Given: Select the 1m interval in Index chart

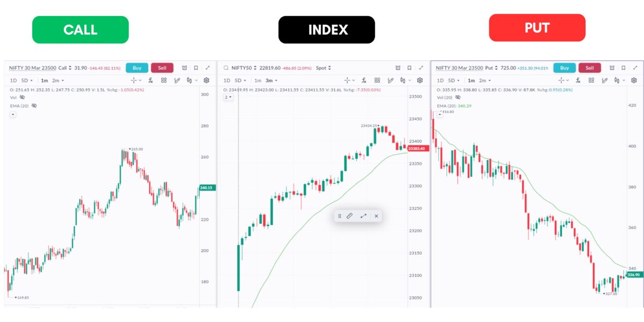Looking at the screenshot, I should (x=258, y=80).
